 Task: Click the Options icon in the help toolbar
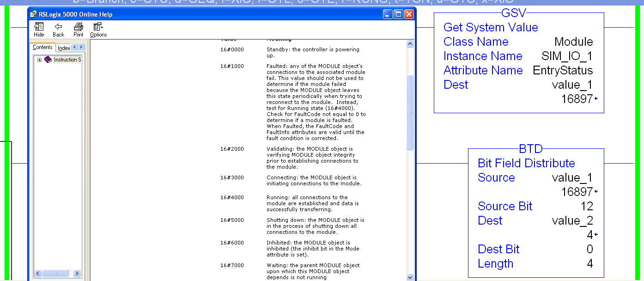click(x=97, y=27)
